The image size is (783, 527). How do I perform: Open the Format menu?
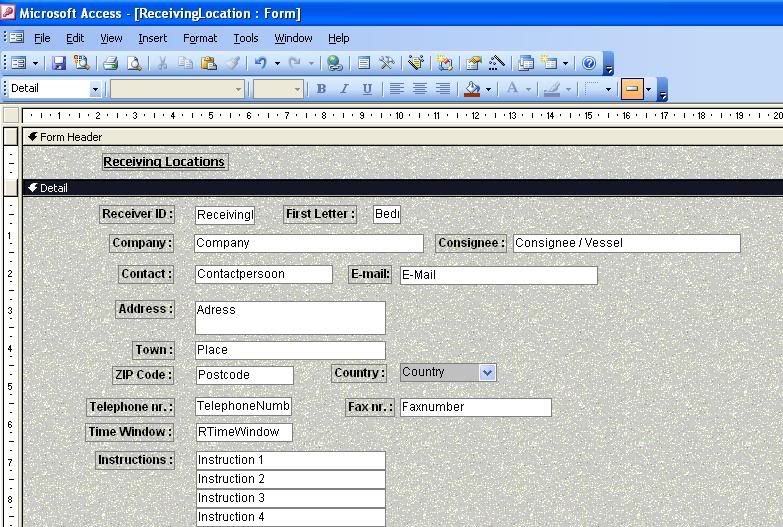coord(199,38)
